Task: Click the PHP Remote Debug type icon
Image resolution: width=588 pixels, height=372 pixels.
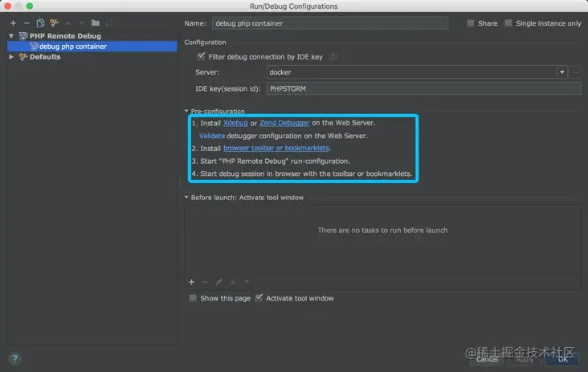Action: (23, 36)
